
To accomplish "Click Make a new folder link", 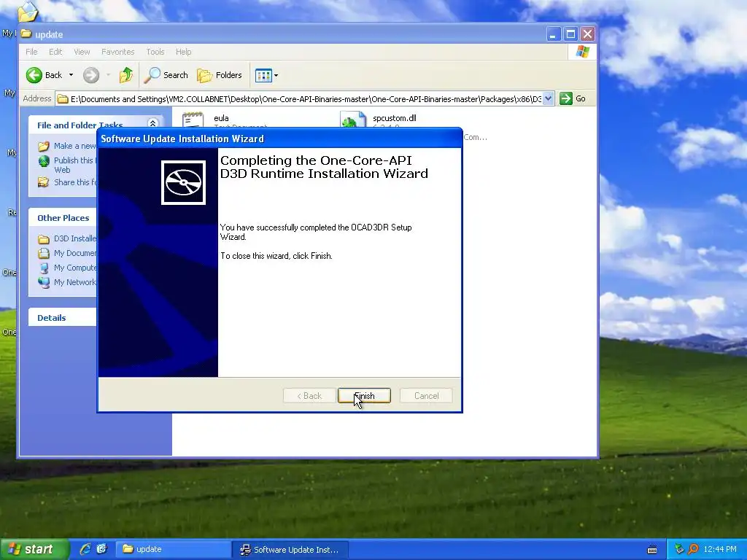I will tap(75, 146).
